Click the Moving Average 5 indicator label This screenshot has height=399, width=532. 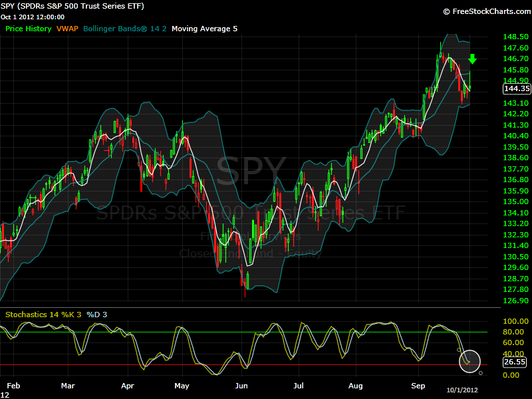(205, 29)
